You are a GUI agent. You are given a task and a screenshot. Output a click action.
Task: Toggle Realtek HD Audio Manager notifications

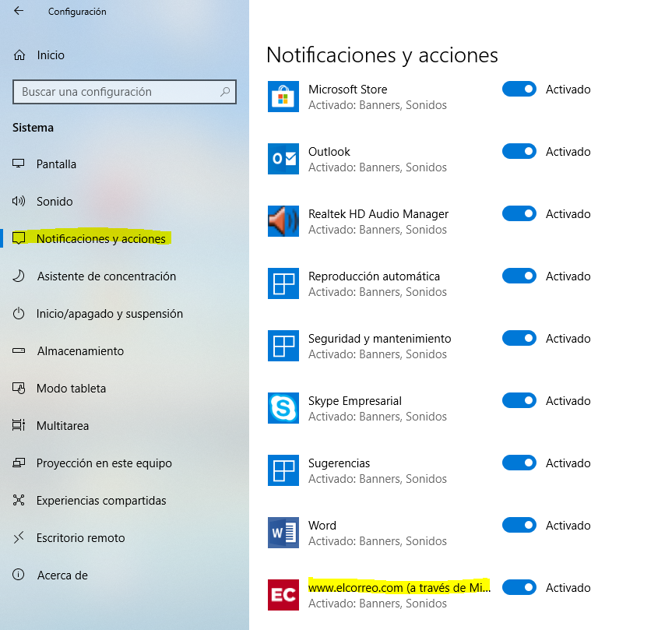coord(519,213)
